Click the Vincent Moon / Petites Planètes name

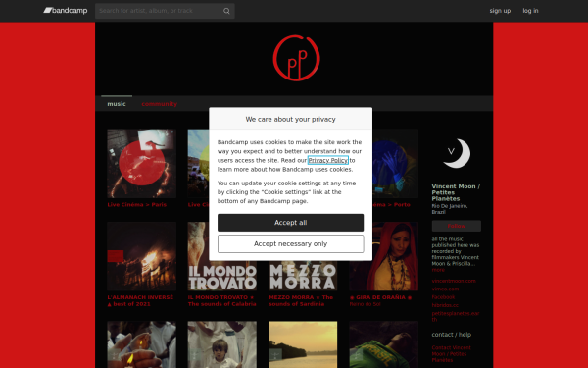(456, 192)
